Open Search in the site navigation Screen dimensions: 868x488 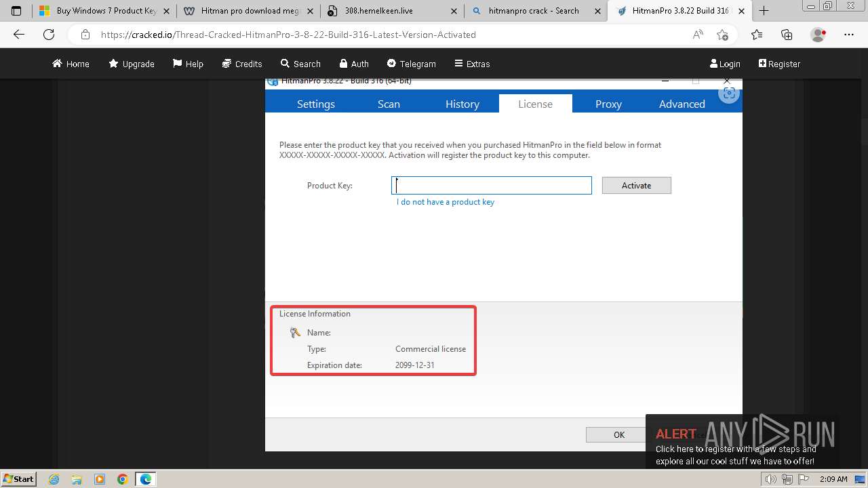coord(300,64)
